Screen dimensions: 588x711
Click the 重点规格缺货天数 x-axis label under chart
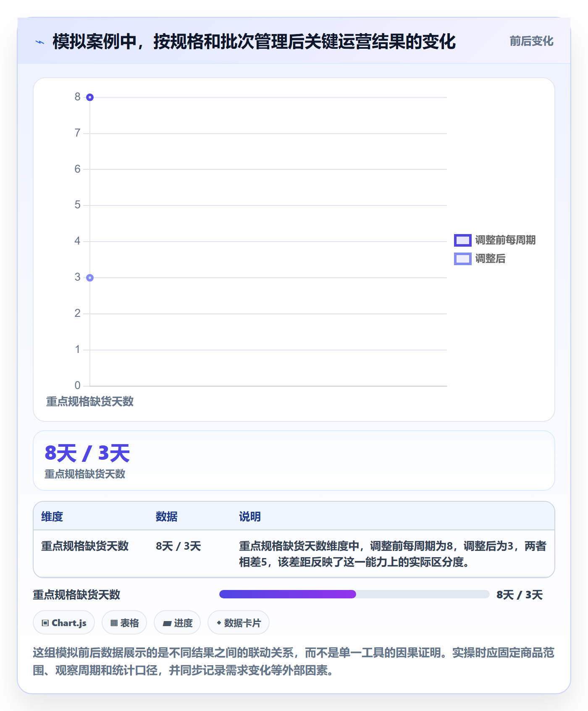tap(90, 402)
